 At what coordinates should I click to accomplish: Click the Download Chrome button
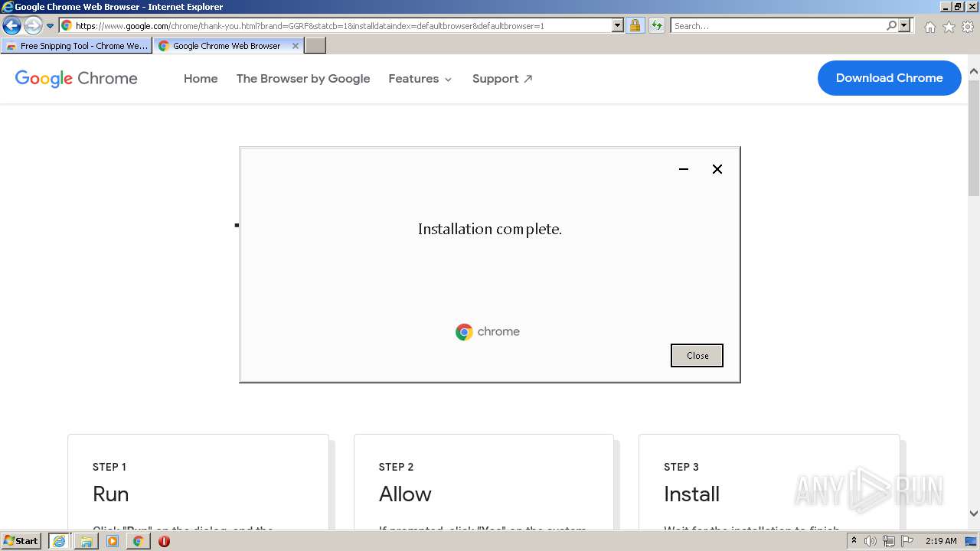click(889, 78)
